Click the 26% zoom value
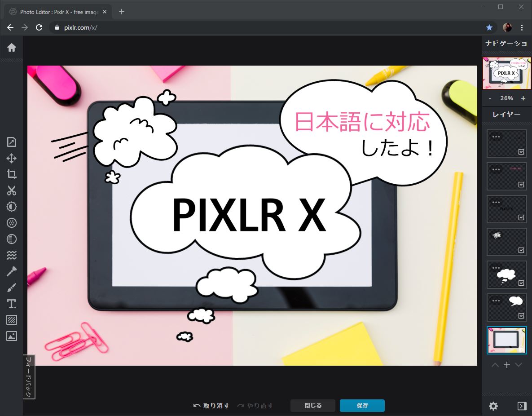The image size is (532, 416). click(x=506, y=98)
